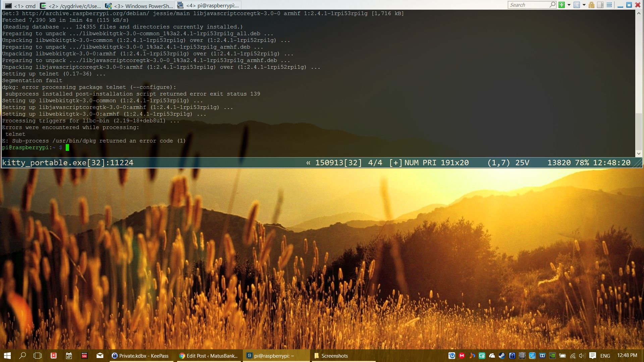The width and height of the screenshot is (644, 362).
Task: Click the Intel graphics tray icon
Action: click(x=532, y=356)
